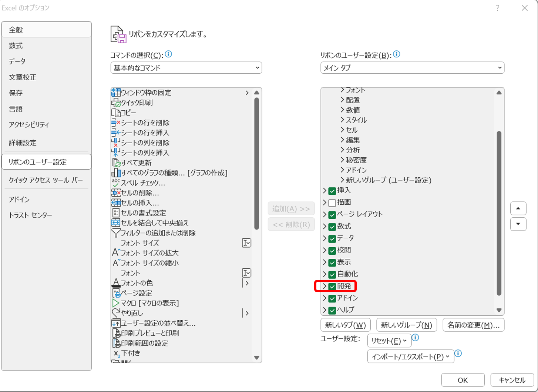Select the フィルターの追加または削除 funnel icon
This screenshot has height=392, width=538.
point(116,233)
